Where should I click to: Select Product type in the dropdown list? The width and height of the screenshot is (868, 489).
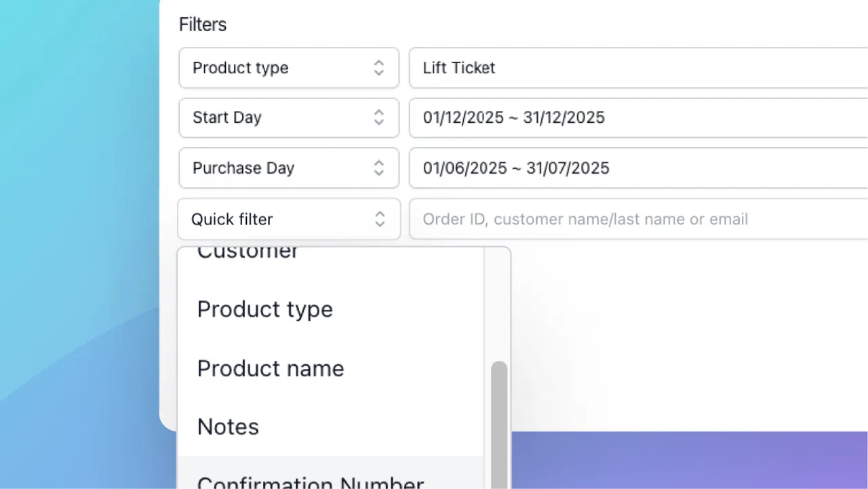click(x=330, y=309)
